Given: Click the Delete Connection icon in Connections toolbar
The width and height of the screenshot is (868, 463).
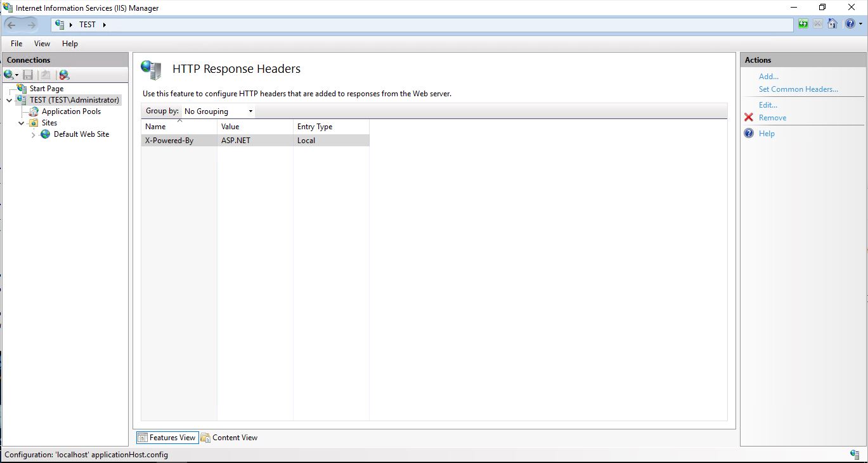Looking at the screenshot, I should (x=63, y=74).
